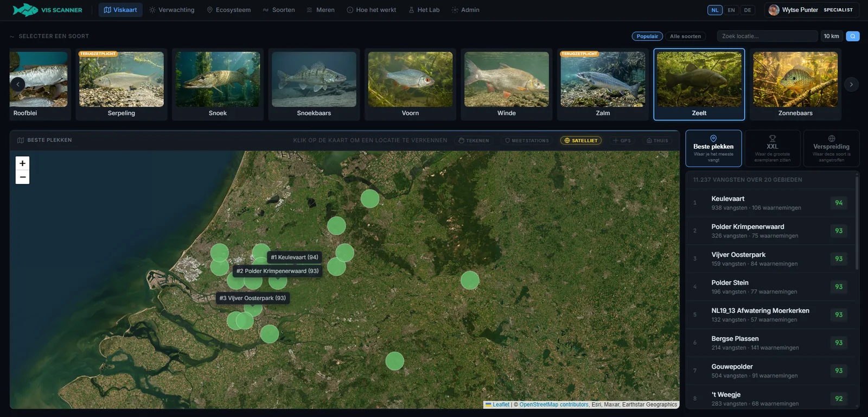
Task: Toggle the Meetstations overlay
Action: tap(527, 140)
